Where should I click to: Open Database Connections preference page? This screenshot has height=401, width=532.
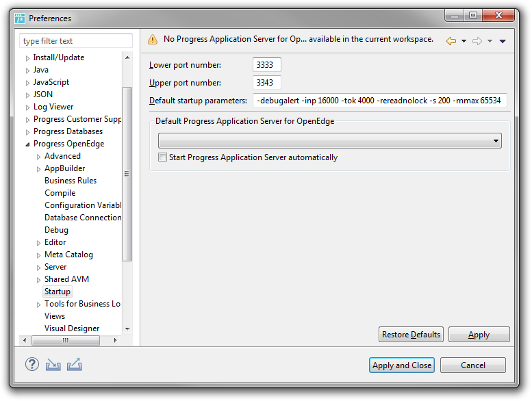83,218
